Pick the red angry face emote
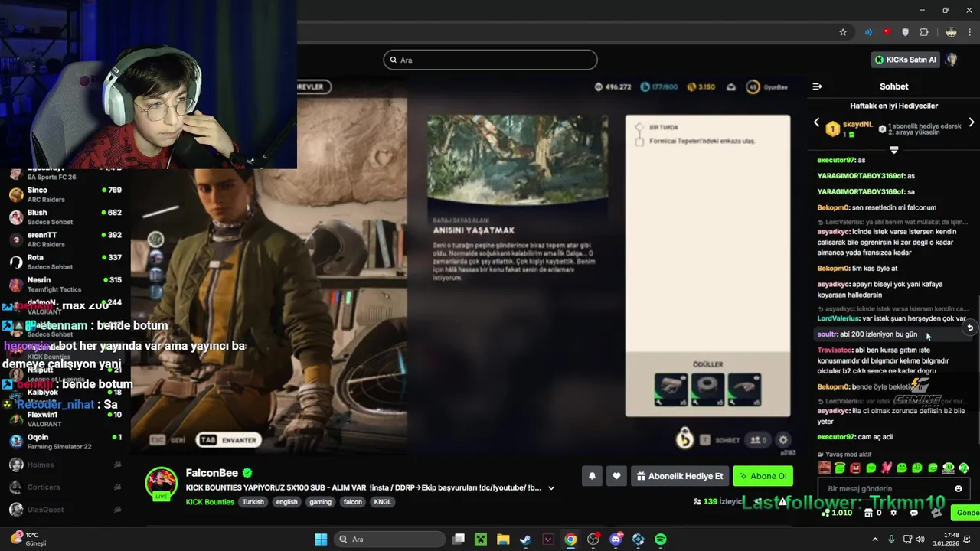The image size is (980, 551). point(855,468)
